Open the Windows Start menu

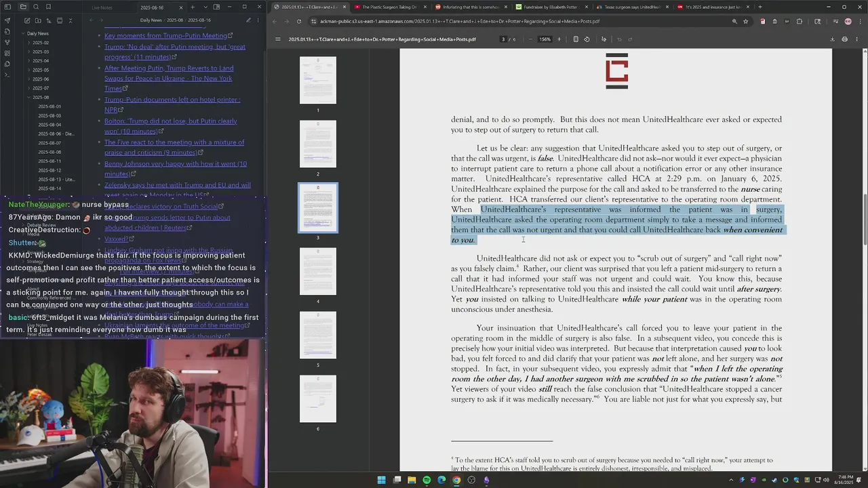(x=381, y=480)
